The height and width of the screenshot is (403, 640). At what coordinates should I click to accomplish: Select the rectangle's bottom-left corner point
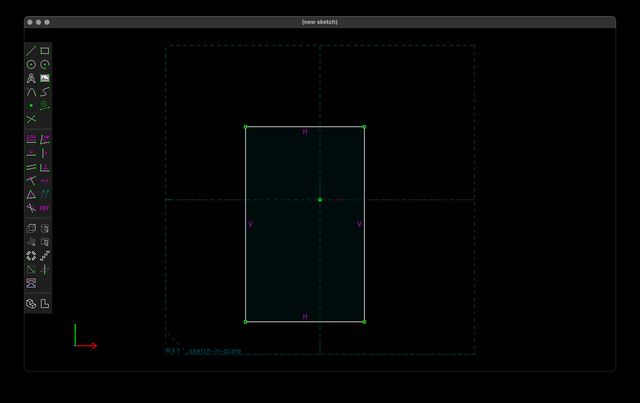tap(246, 322)
